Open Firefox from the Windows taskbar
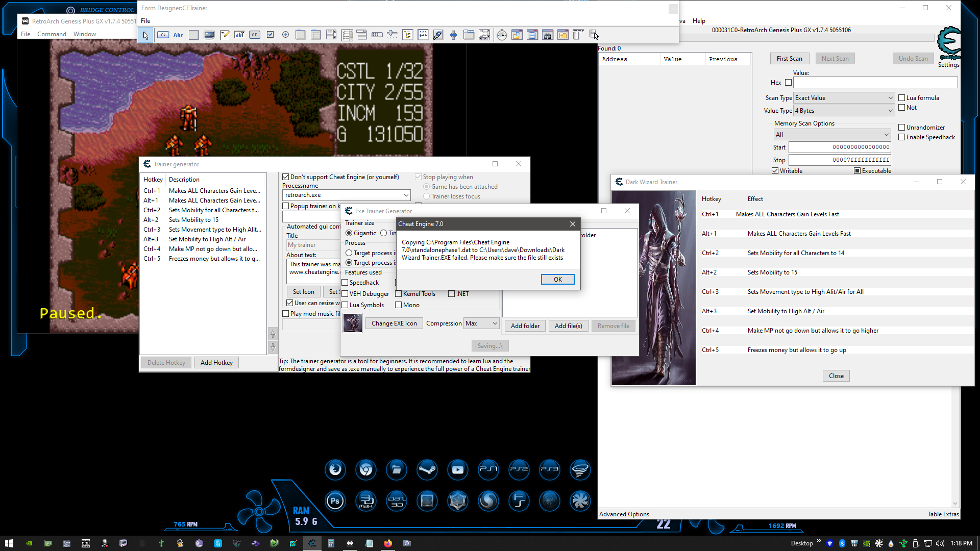 tap(388, 543)
